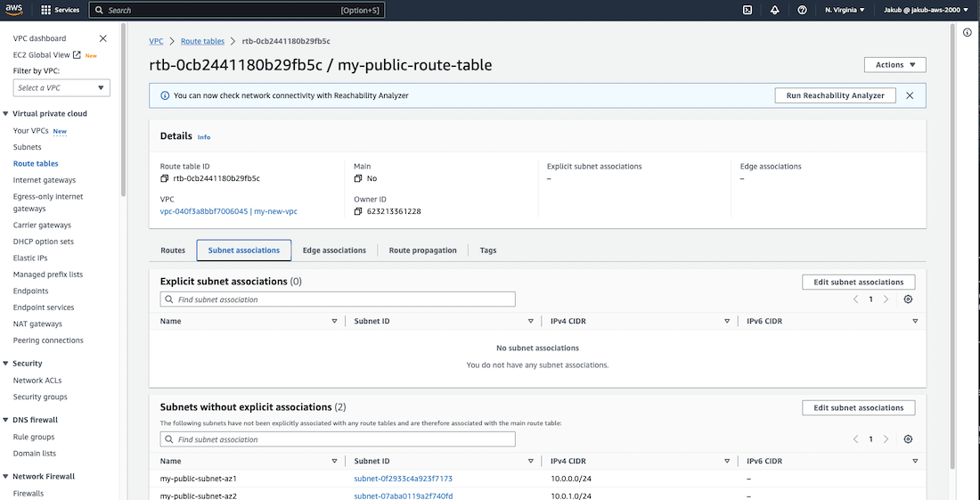Close the VPC sidebar panel
Viewport: 980px width, 500px height.
(x=102, y=38)
